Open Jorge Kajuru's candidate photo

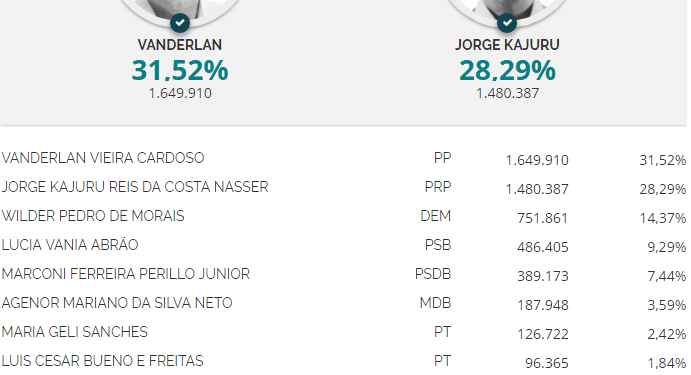click(x=507, y=9)
